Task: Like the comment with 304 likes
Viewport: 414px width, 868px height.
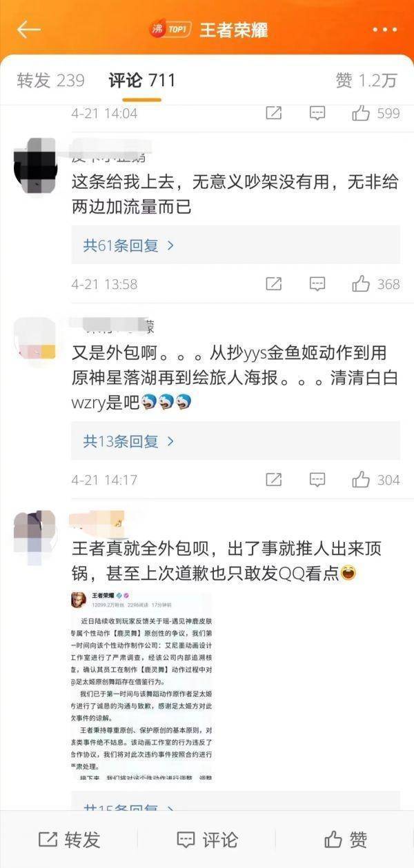Action: click(x=361, y=479)
